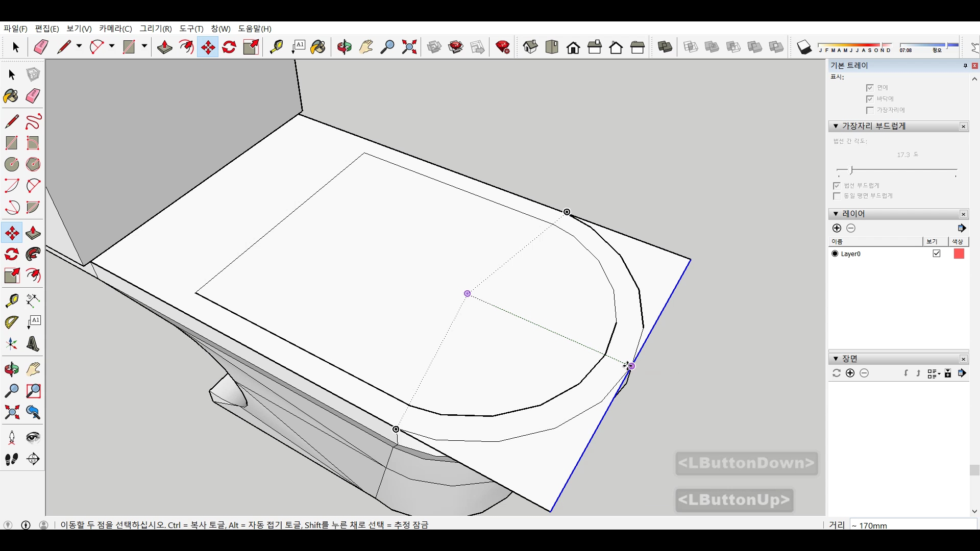Click the Paint Bucket tool in left toolbar
Screen dimensions: 980x551
[x=11, y=96]
